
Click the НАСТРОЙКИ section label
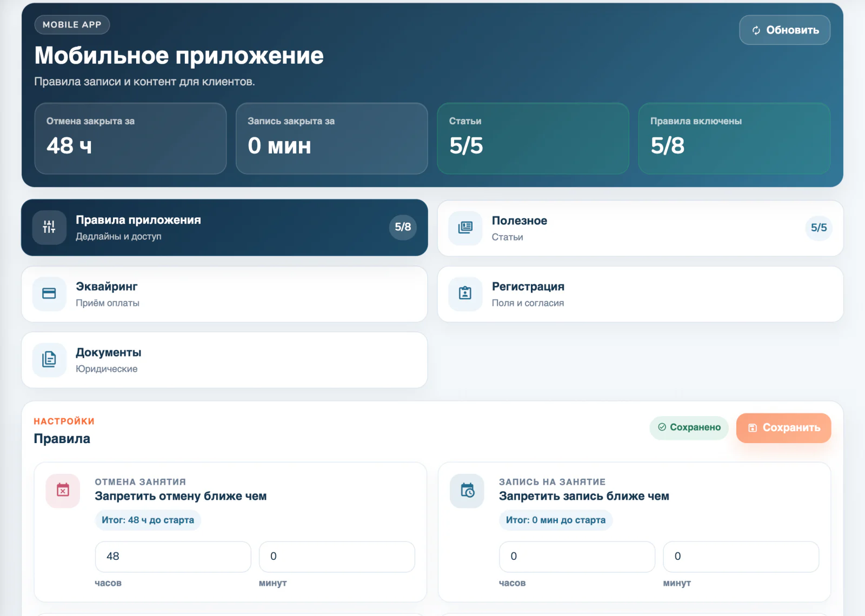coord(64,421)
